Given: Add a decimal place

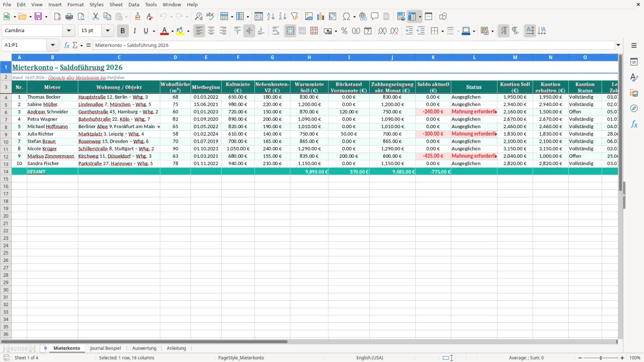Looking at the screenshot, I should 383,31.
